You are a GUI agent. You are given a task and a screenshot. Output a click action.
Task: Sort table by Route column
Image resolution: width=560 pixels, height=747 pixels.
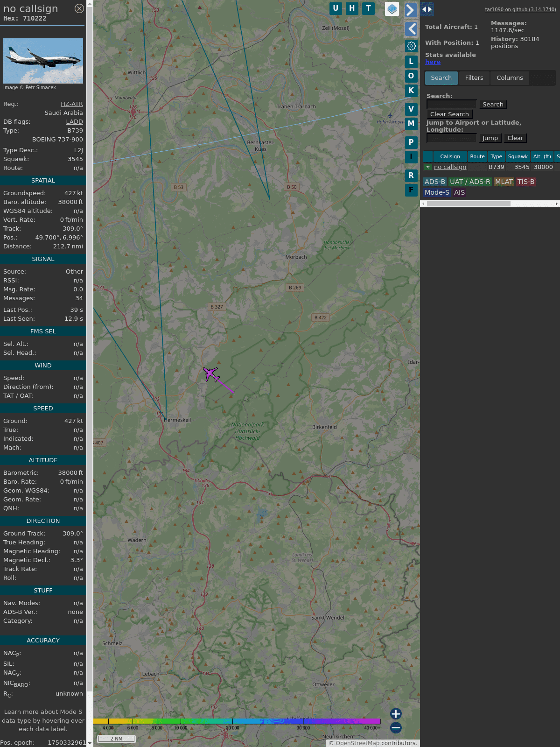point(477,156)
